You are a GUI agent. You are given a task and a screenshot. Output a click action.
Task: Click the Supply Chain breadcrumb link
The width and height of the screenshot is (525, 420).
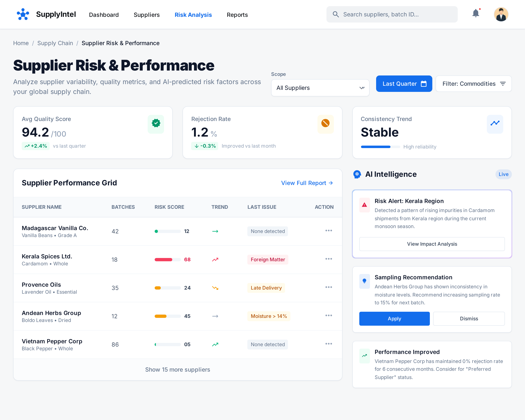coord(55,43)
